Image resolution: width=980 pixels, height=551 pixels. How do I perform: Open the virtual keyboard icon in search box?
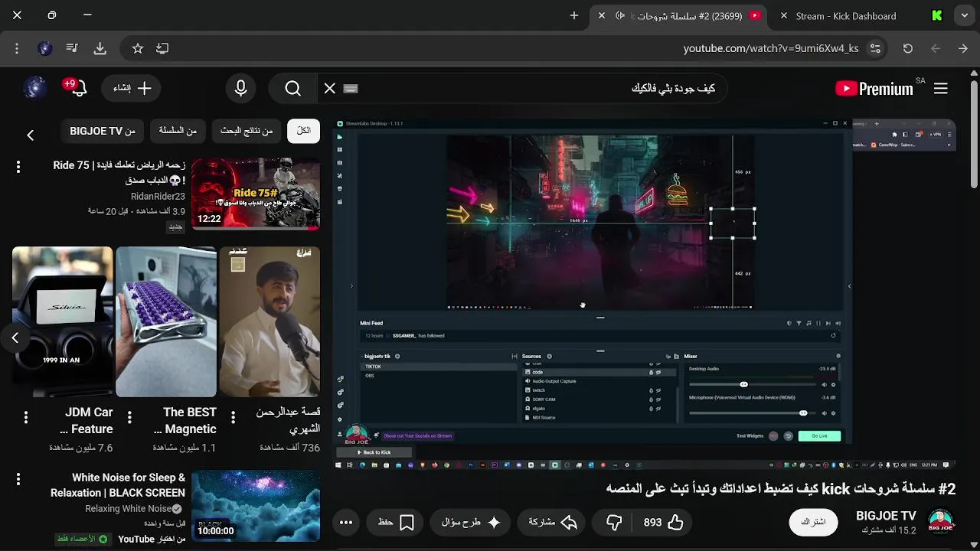click(351, 89)
